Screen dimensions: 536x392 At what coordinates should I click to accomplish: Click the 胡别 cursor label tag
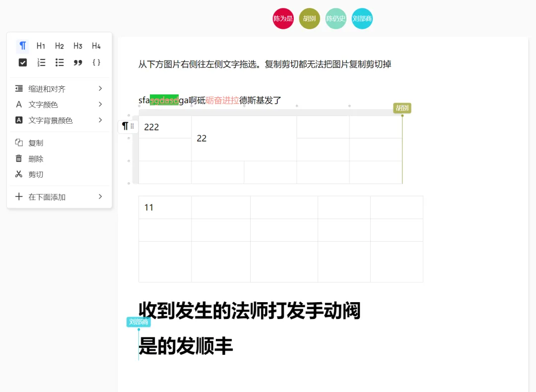402,108
